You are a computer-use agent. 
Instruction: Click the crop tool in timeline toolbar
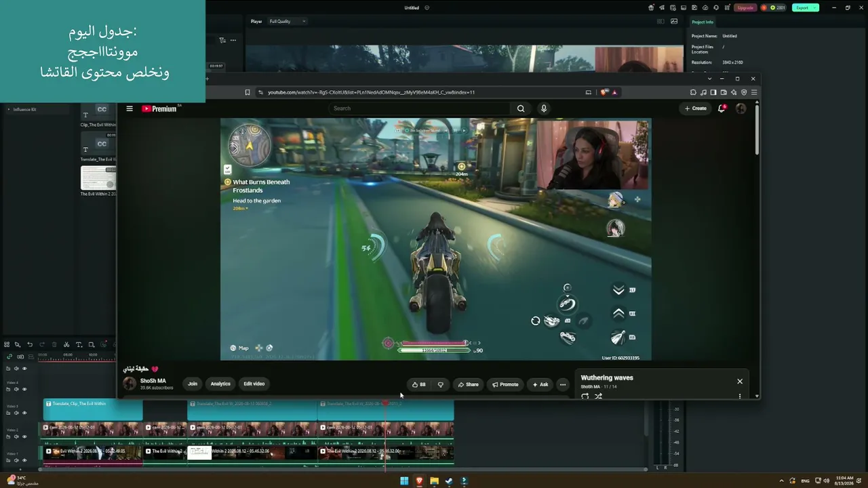pos(91,344)
